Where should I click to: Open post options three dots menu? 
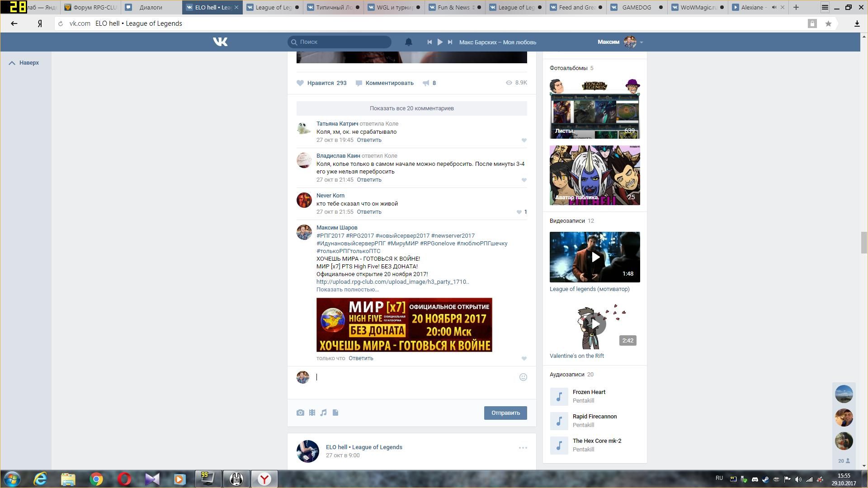pos(523,448)
